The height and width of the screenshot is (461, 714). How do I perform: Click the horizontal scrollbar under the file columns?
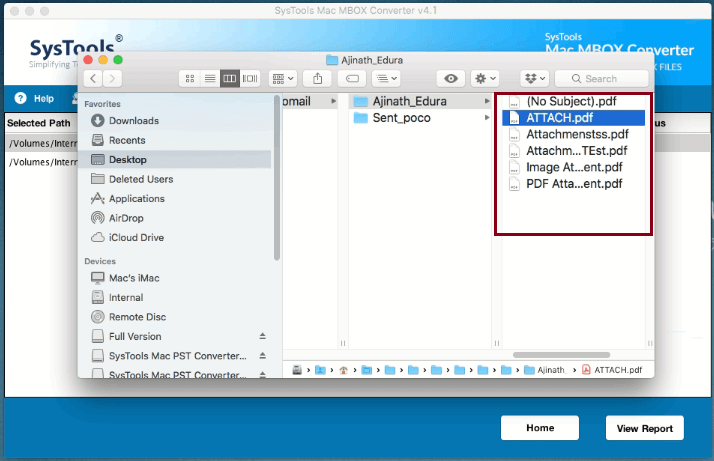click(561, 355)
